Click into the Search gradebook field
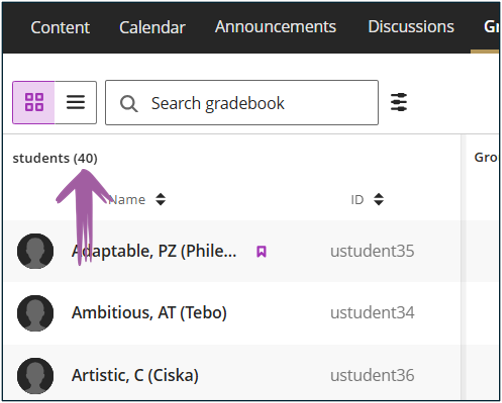Image resolution: width=502 pixels, height=403 pixels. coord(242,103)
